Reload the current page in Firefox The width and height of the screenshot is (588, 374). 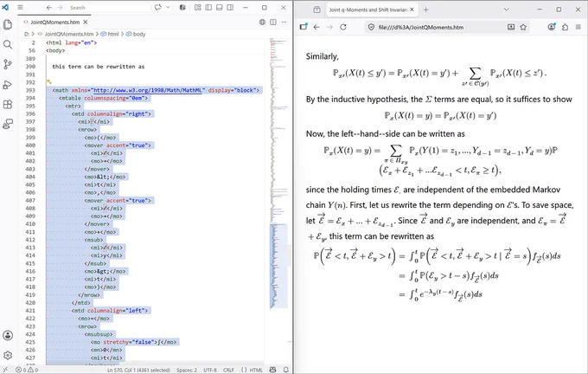(343, 27)
